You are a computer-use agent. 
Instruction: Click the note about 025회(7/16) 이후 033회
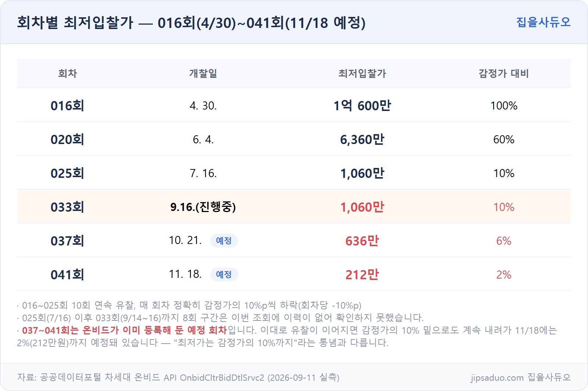point(220,318)
